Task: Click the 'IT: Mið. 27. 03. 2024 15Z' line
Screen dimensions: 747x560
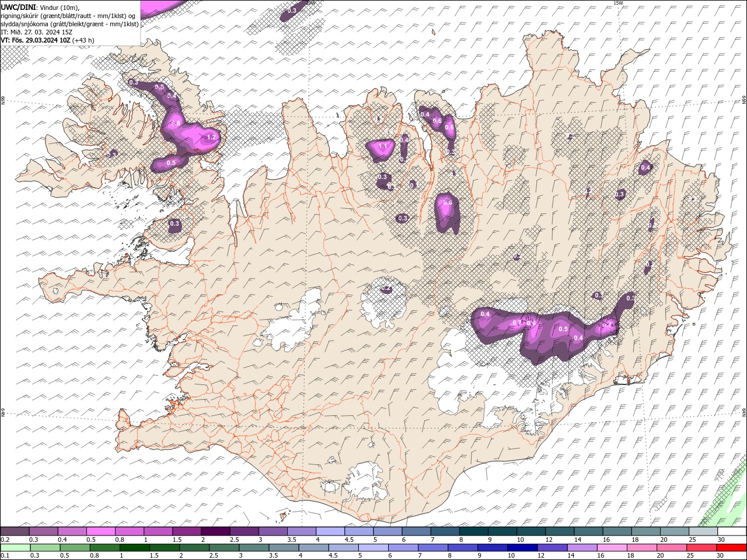Action: point(37,32)
